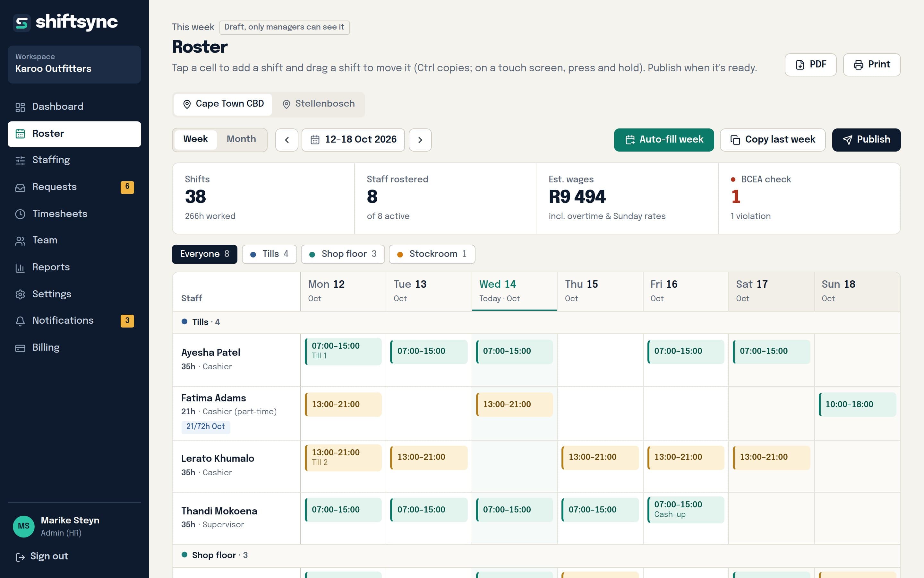This screenshot has height=578, width=924.
Task: Open Thandi Mokoena's staff row
Action: [236, 518]
